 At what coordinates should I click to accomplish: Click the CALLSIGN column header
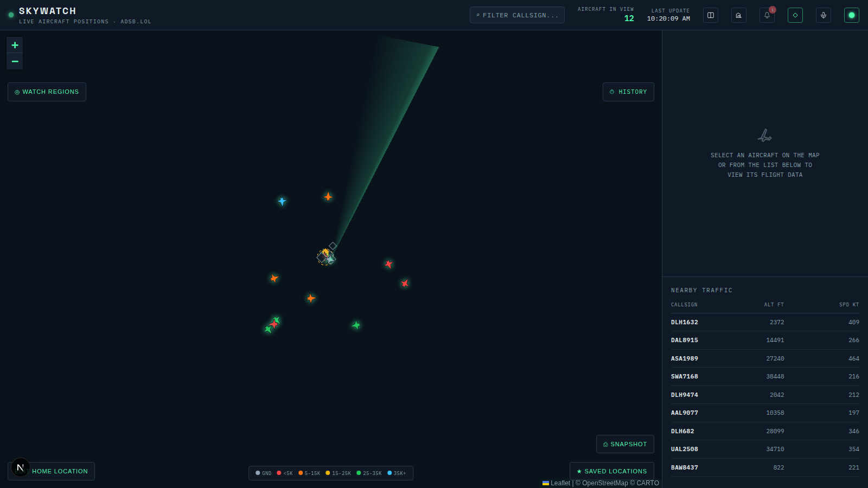684,305
